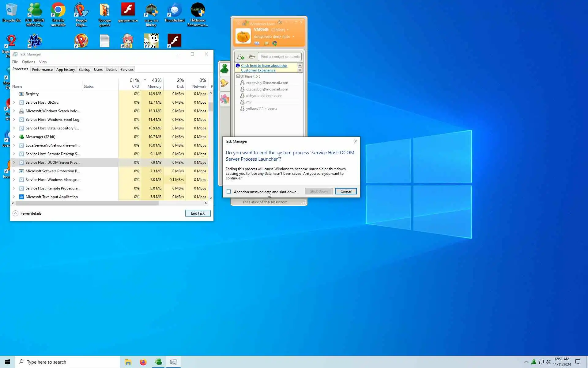Collapse the Offline contacts group

[x=238, y=76]
